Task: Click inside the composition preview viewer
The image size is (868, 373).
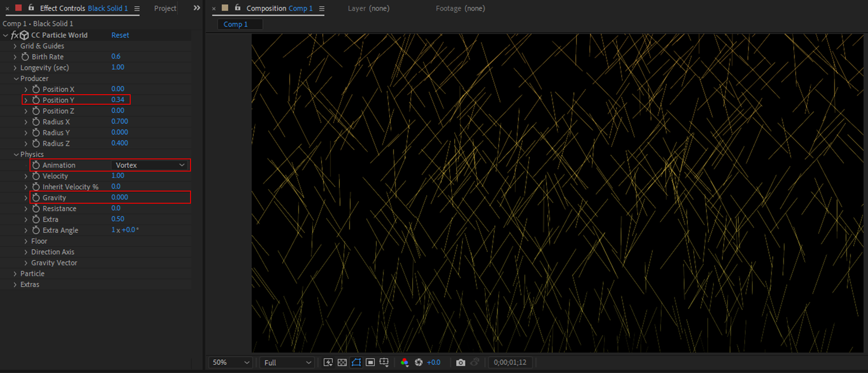Action: [x=558, y=193]
